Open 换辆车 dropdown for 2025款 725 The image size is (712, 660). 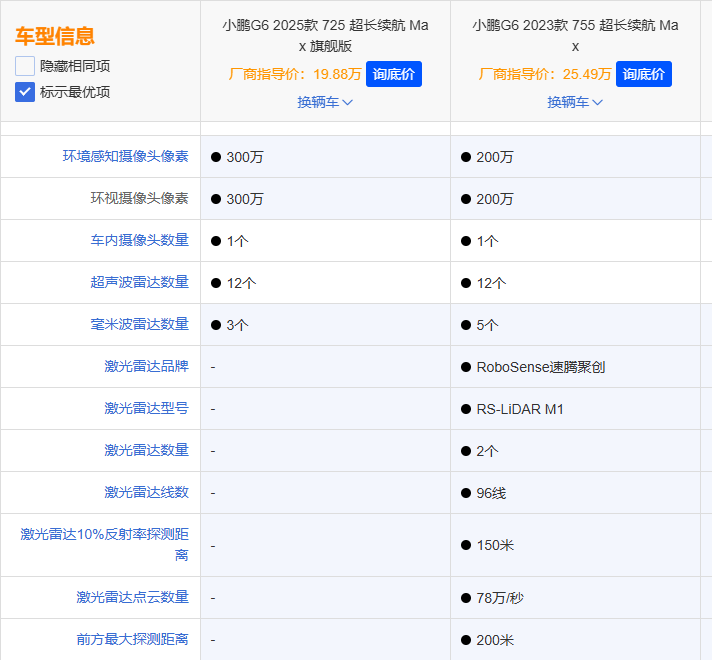(x=325, y=102)
